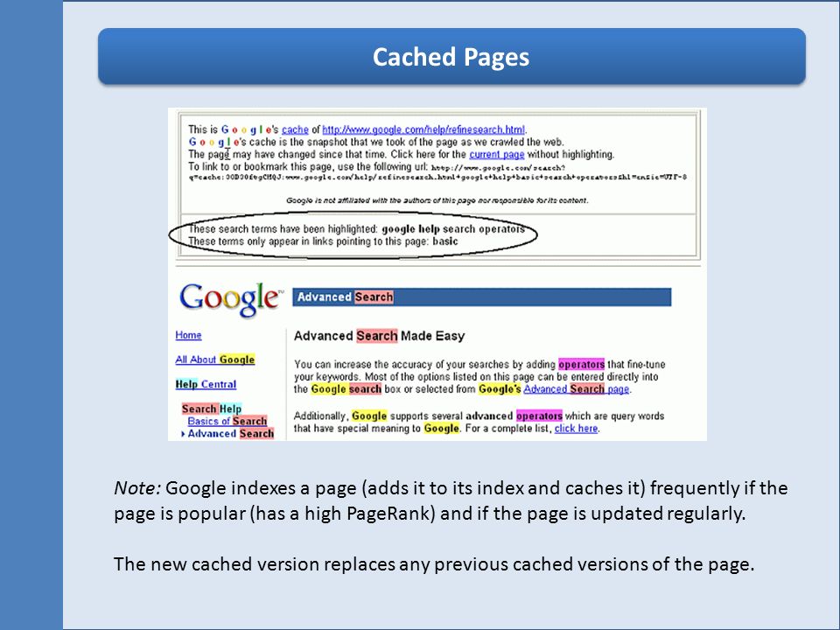Click the 'Advanced Search Made Easy' heading
840x630 pixels.
click(x=379, y=336)
